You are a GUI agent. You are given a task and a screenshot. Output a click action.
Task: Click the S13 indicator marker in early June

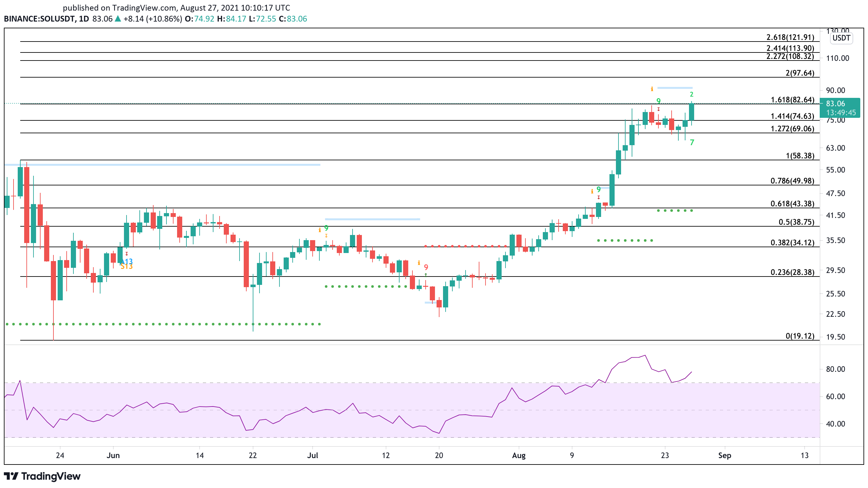(127, 267)
